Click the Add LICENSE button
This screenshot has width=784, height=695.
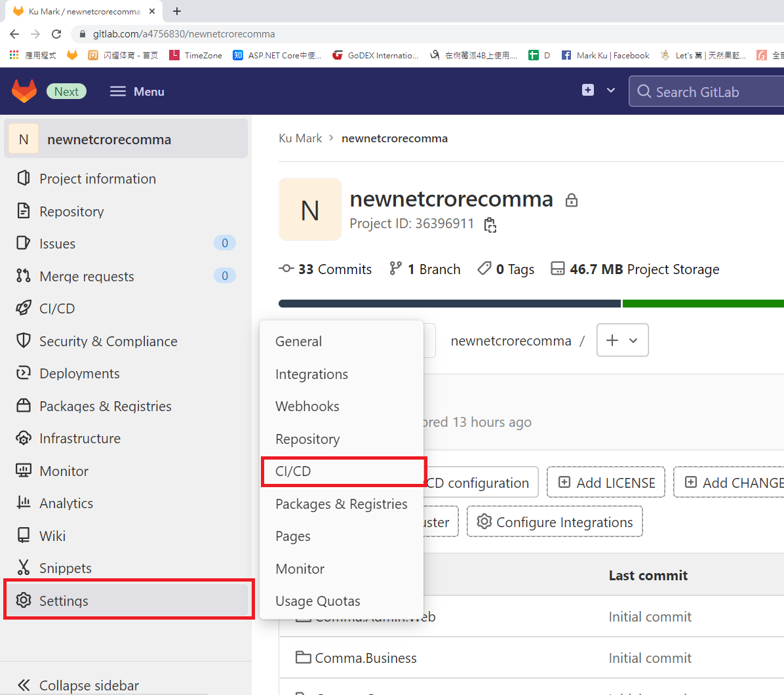click(606, 483)
